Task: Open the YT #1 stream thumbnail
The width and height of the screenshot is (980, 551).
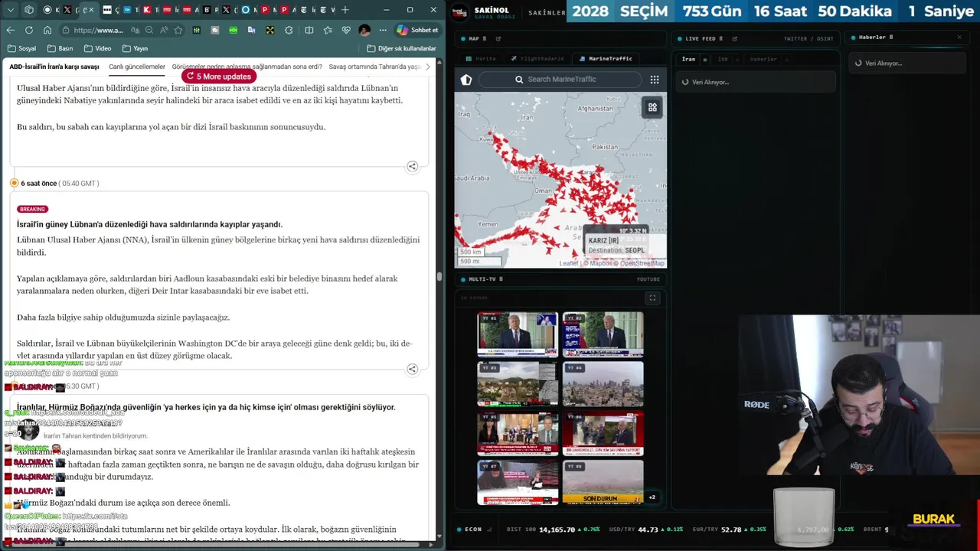Action: pyautogui.click(x=518, y=334)
